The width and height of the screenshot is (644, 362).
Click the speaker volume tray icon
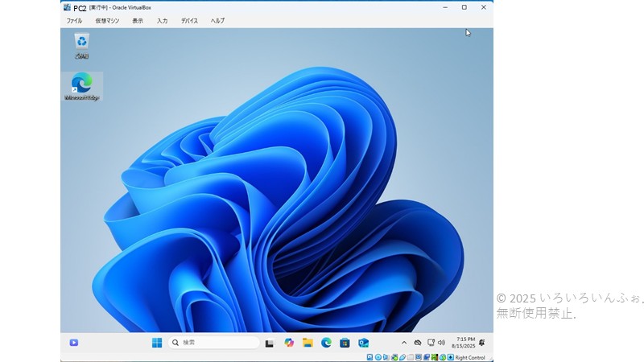[441, 343]
